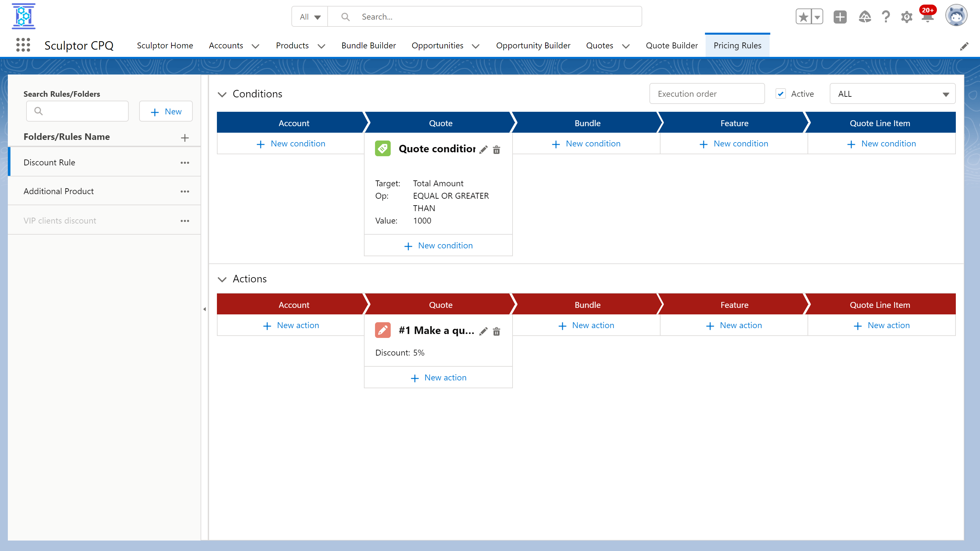The height and width of the screenshot is (551, 980).
Task: Open the favorites list dropdown arrow
Action: click(817, 17)
